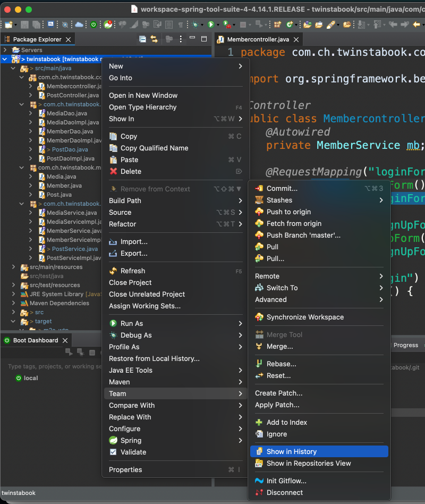
Task: Click the Show Whitespace pilcrow toolbar icon
Action: [181, 24]
